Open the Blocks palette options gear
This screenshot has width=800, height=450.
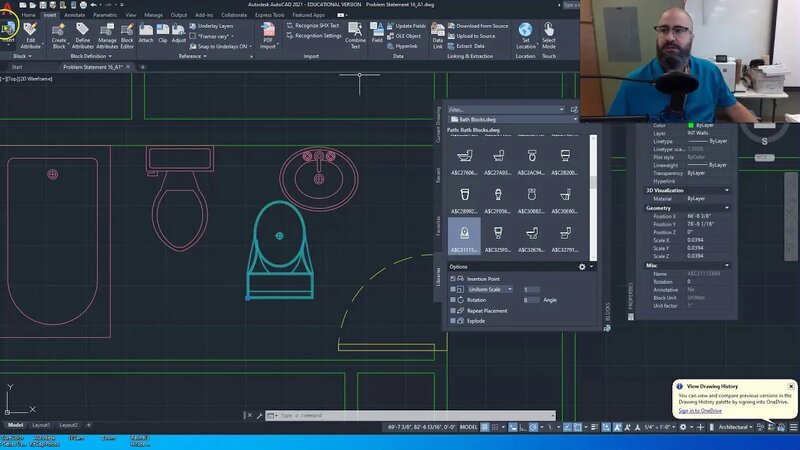coord(582,267)
